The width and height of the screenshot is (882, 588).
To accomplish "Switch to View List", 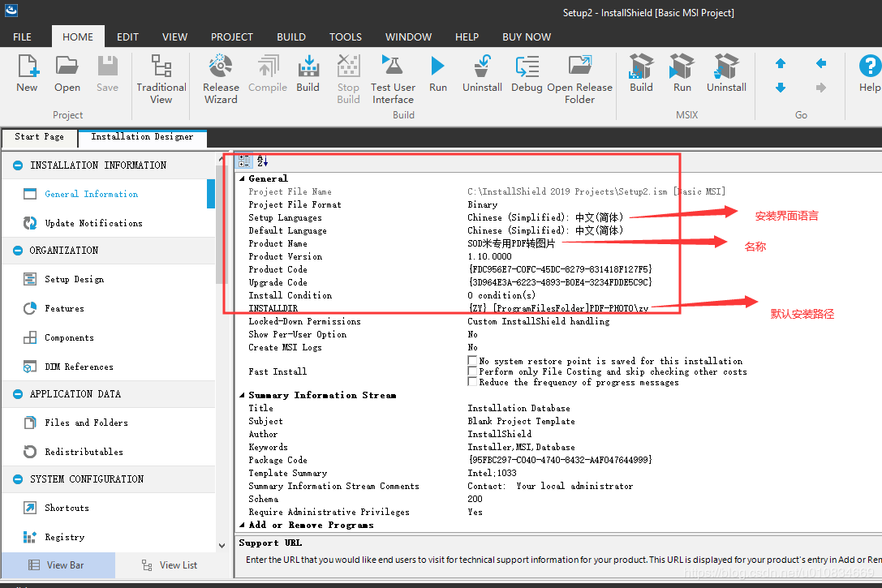I will tap(170, 565).
